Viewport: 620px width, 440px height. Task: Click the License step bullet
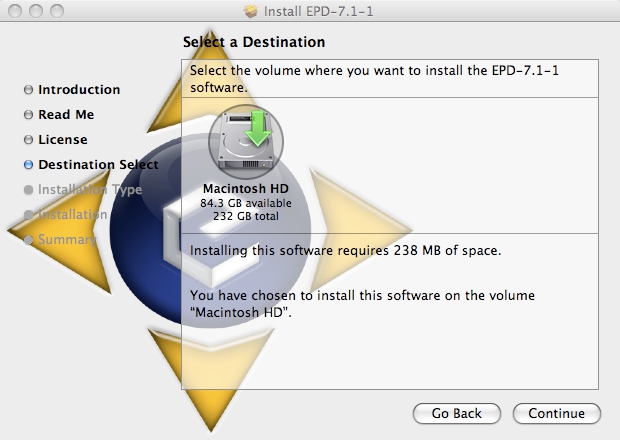[28, 140]
